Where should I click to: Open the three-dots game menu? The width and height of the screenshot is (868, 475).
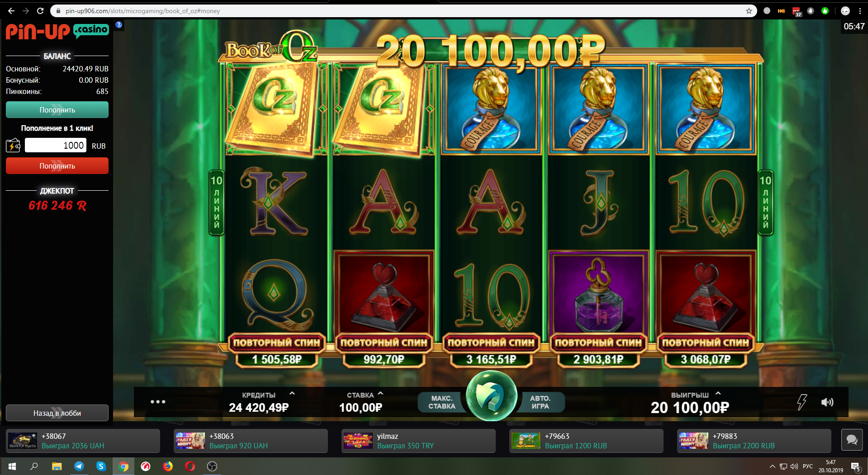point(158,401)
